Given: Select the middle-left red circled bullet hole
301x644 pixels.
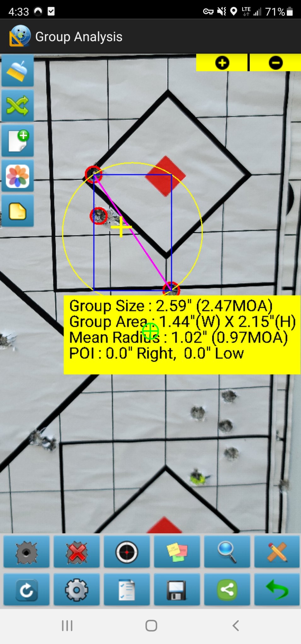Looking at the screenshot, I should [x=99, y=216].
